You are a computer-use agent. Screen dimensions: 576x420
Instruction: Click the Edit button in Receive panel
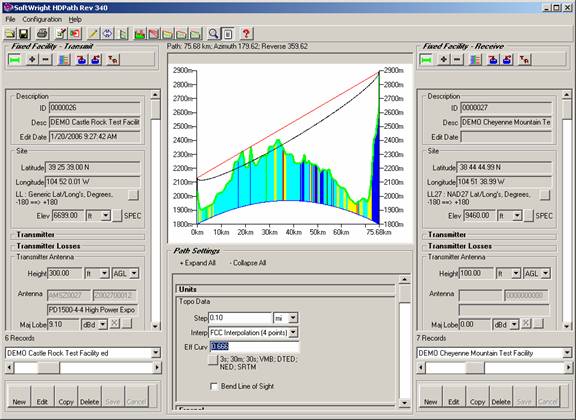(x=454, y=396)
